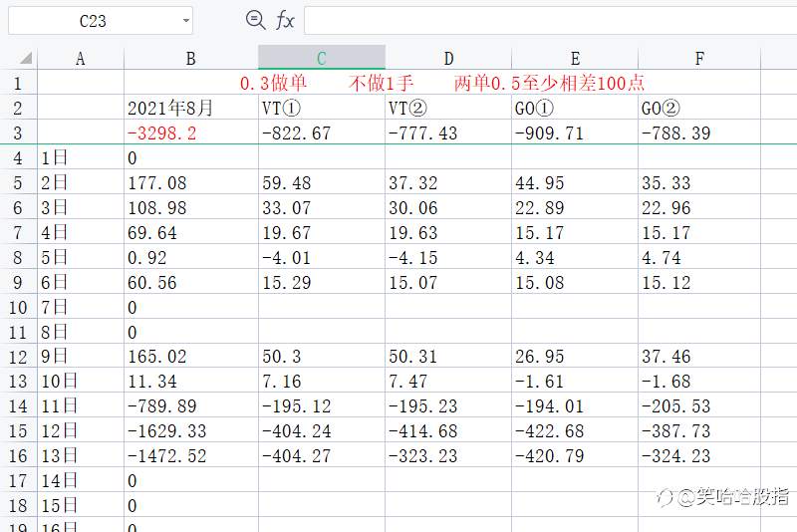Viewport: 797px width, 532px height.
Task: Select column C header
Action: coord(321,58)
